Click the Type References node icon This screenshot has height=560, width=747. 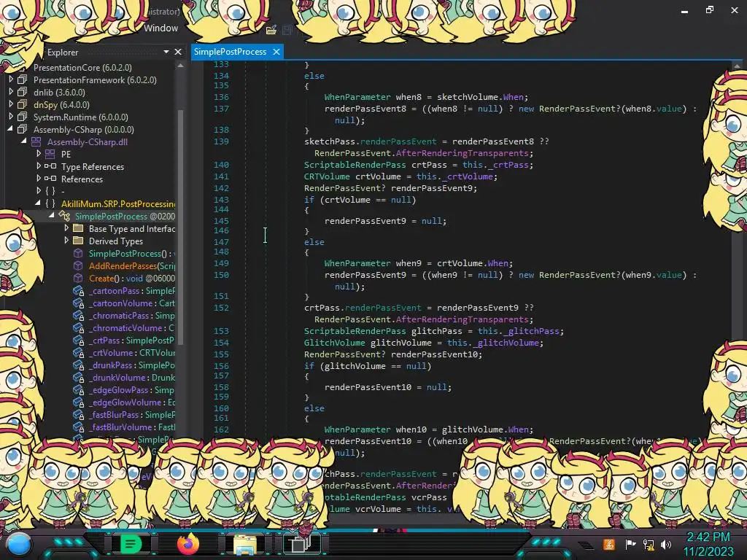click(50, 166)
